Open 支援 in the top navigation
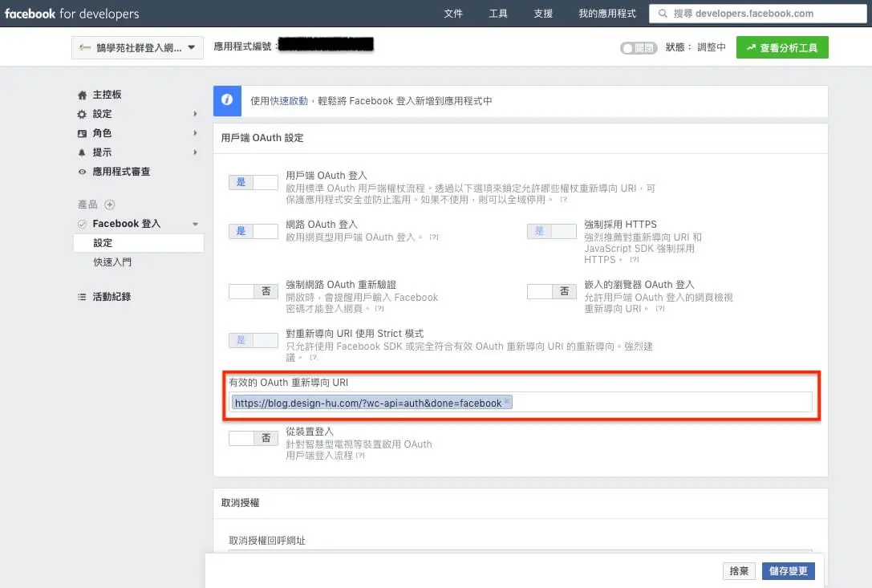 pos(543,14)
